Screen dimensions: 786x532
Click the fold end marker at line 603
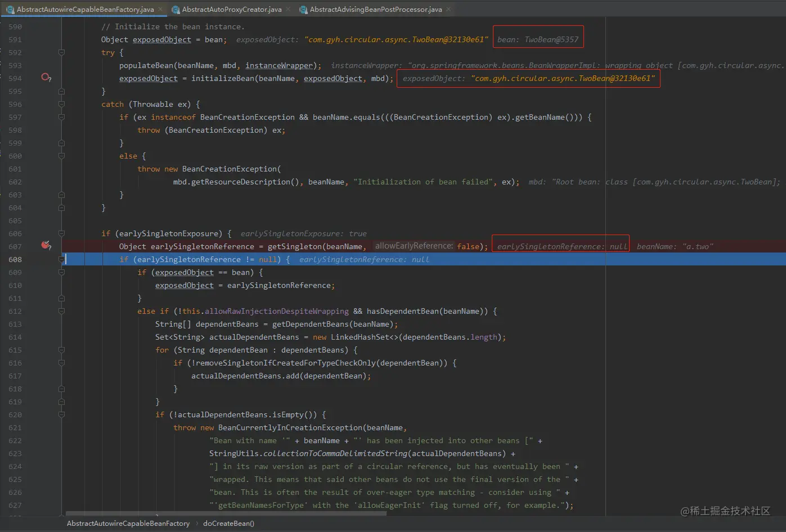(62, 195)
